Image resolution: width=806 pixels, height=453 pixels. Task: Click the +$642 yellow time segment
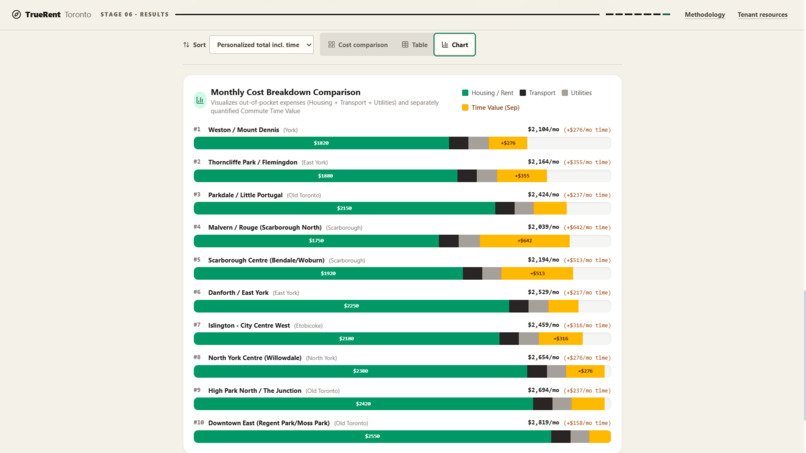[x=524, y=241]
